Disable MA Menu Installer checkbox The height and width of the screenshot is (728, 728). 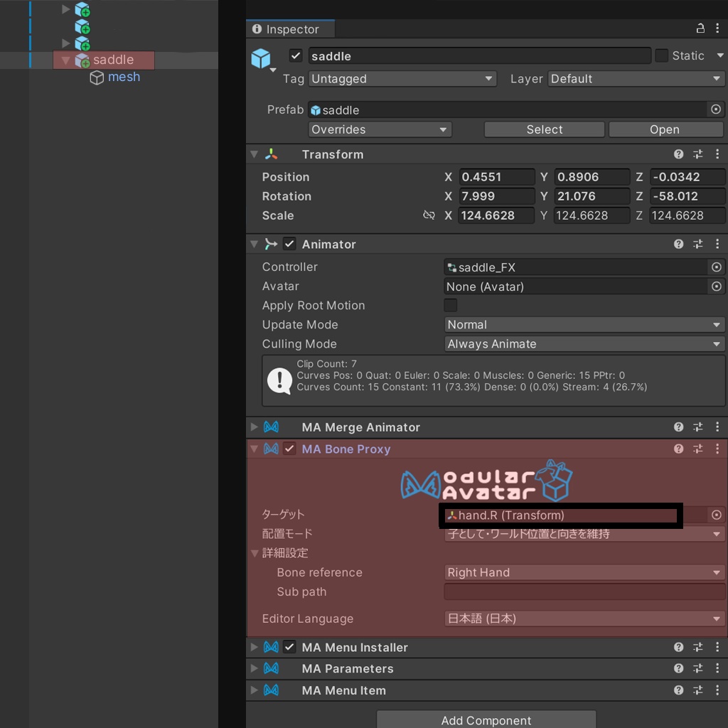289,647
